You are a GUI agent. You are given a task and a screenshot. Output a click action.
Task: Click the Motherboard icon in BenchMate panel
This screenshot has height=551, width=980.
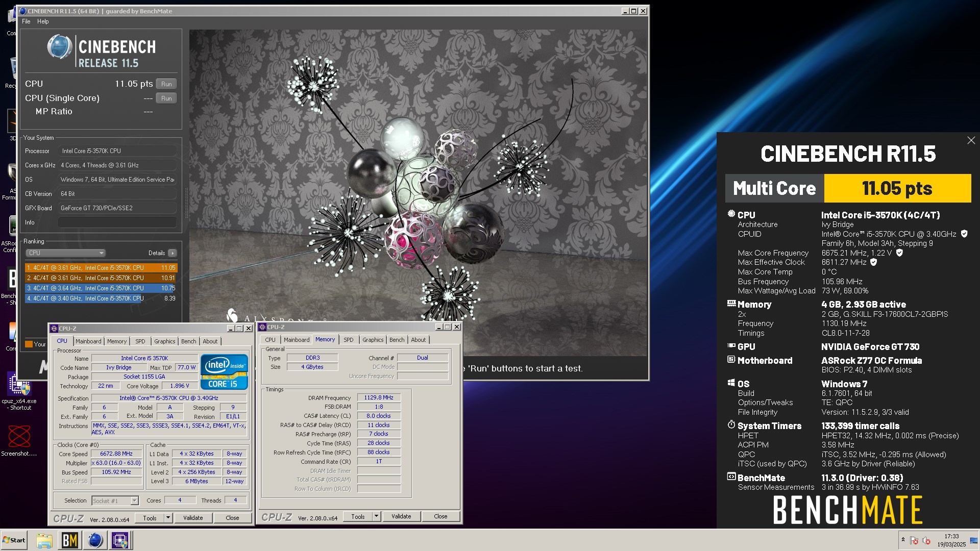pos(731,360)
